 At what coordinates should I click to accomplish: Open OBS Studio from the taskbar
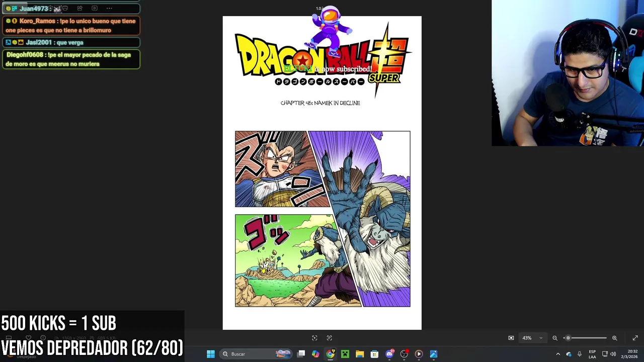[x=404, y=354]
